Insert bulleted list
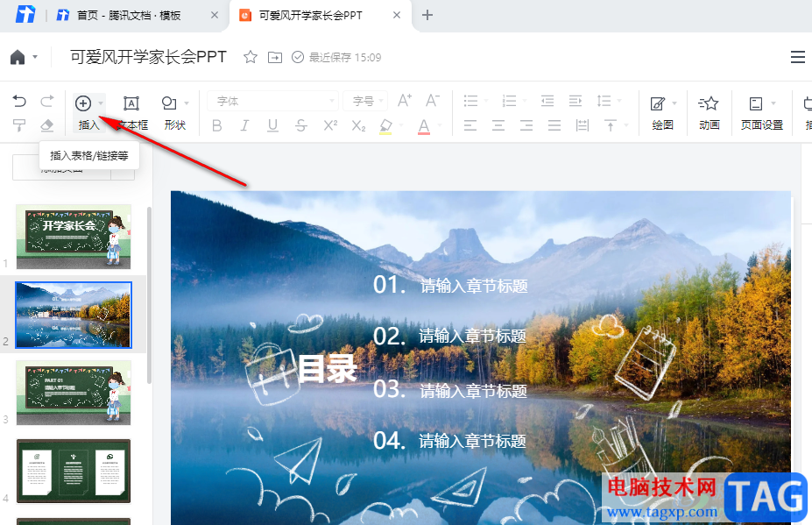This screenshot has height=525, width=812. click(x=470, y=100)
